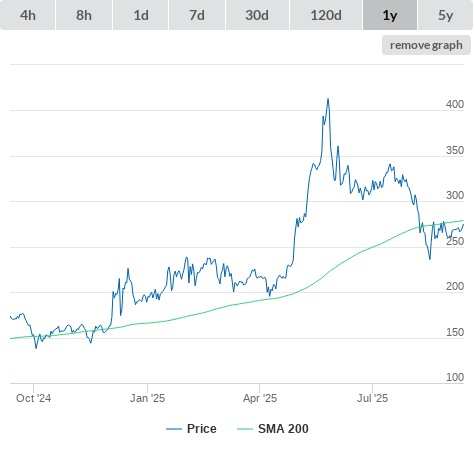Screen dimensions: 474x455
Task: Toggle the SMA 200 legend entry
Action: coord(273,429)
